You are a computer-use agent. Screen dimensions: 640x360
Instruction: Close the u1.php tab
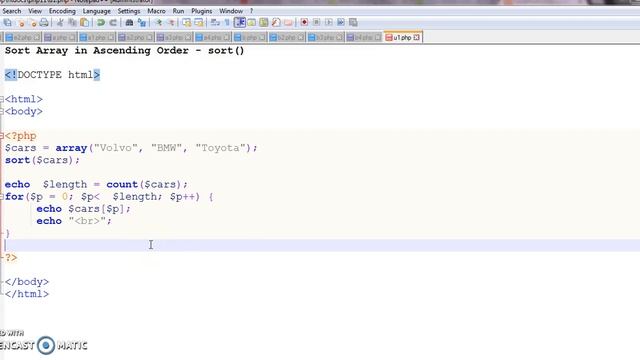(416, 38)
